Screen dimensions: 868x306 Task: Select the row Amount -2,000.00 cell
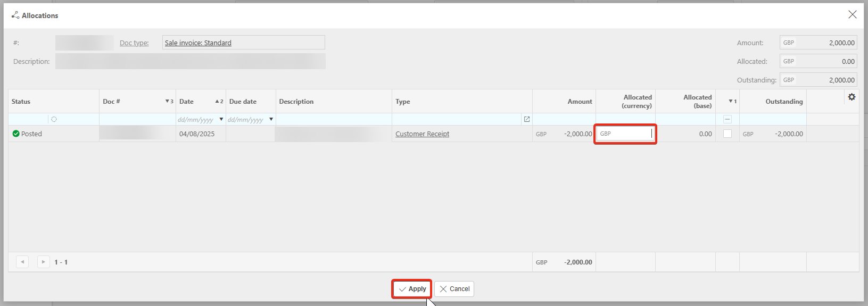click(x=564, y=134)
